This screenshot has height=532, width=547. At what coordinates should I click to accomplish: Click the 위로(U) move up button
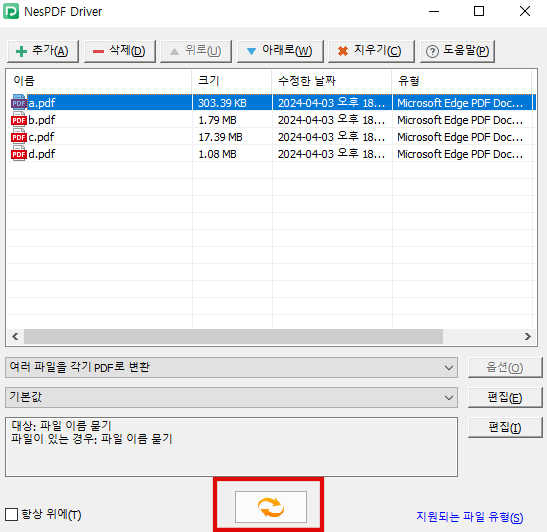196,51
